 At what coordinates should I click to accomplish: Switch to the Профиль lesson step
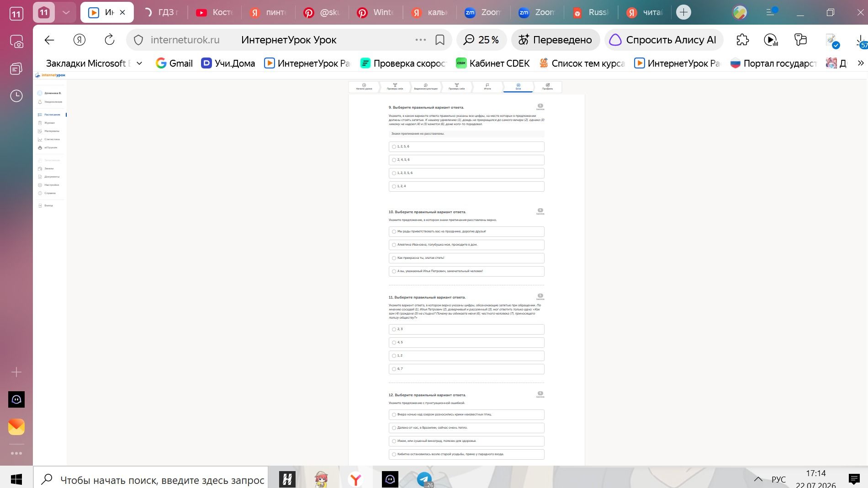547,87
